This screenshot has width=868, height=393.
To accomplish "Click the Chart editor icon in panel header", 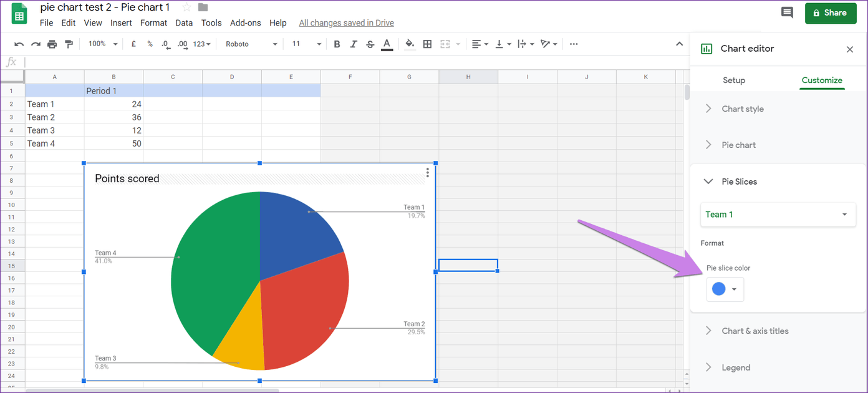I will pyautogui.click(x=706, y=49).
